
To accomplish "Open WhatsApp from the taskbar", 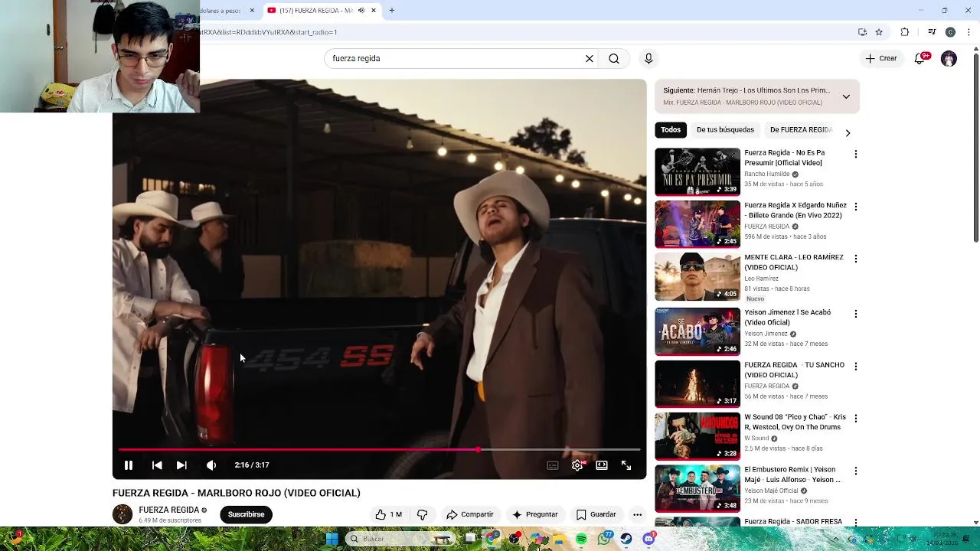I will point(604,539).
